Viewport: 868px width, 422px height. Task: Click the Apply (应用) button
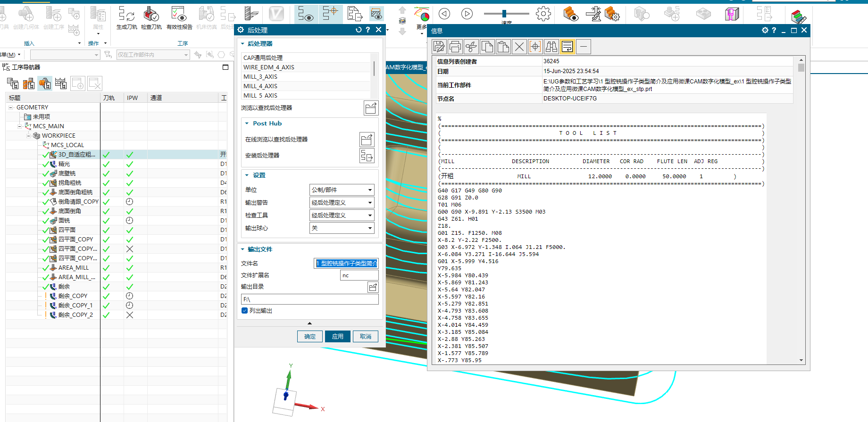pos(337,337)
